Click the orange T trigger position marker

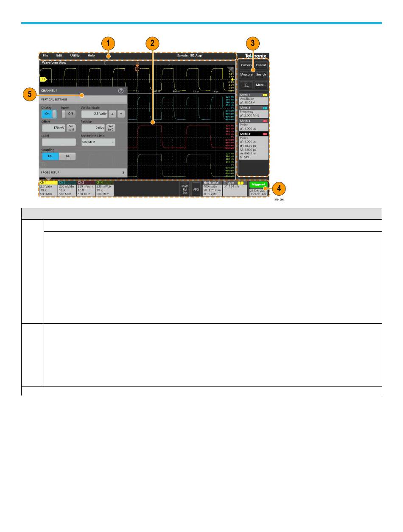(137, 68)
